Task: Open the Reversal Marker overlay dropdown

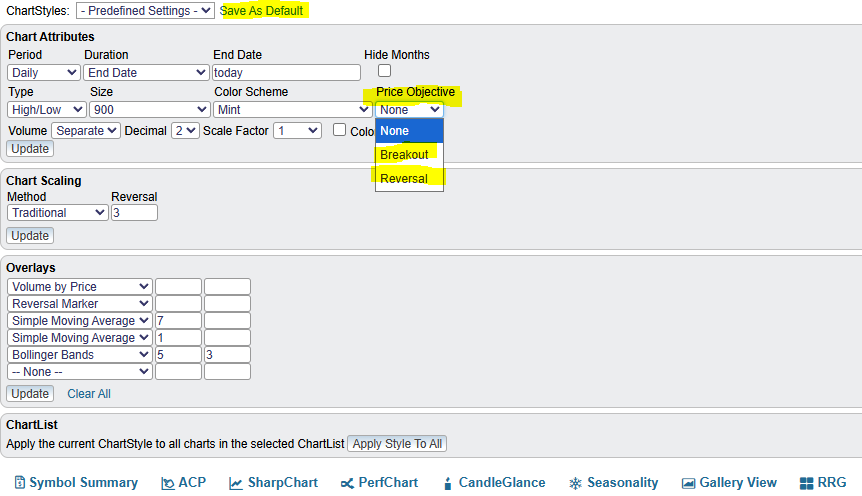Action: tap(80, 304)
